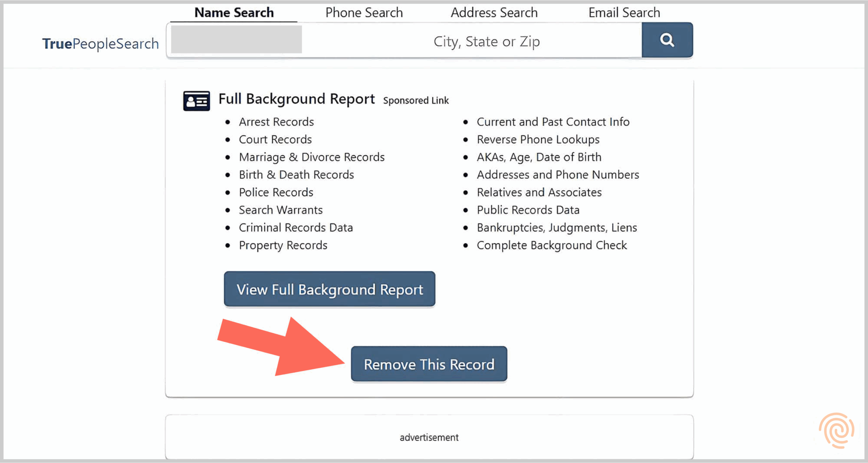Switch to the Address Search tab
The height and width of the screenshot is (463, 868).
tap(494, 12)
